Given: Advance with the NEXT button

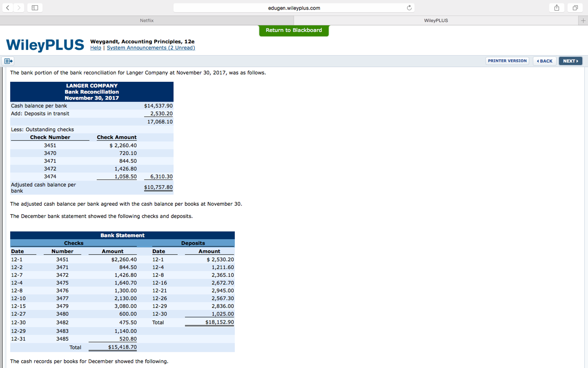Looking at the screenshot, I should click(x=570, y=61).
